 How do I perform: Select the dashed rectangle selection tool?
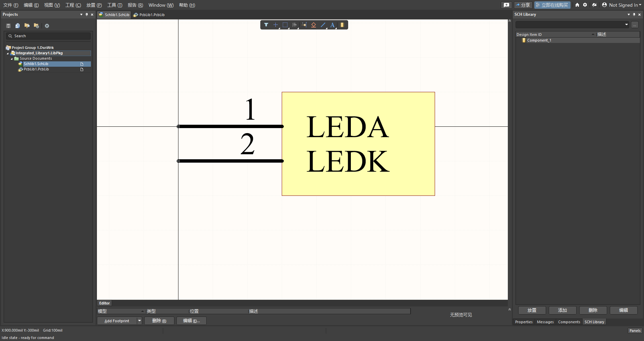(285, 25)
